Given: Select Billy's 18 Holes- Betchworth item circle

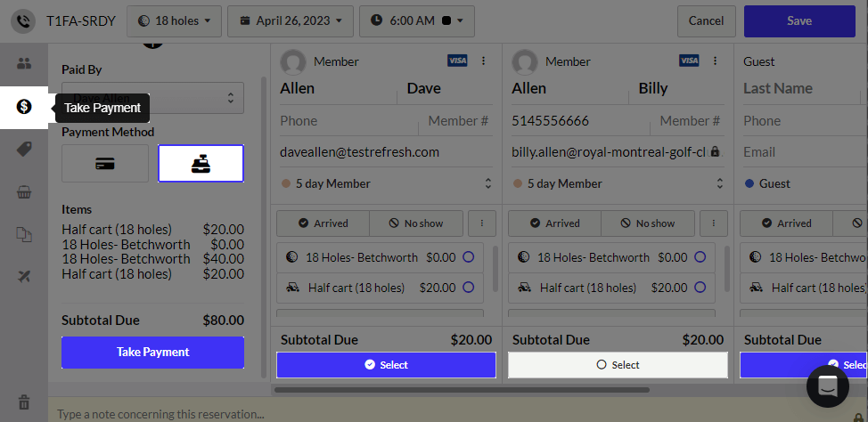Looking at the screenshot, I should point(700,257).
